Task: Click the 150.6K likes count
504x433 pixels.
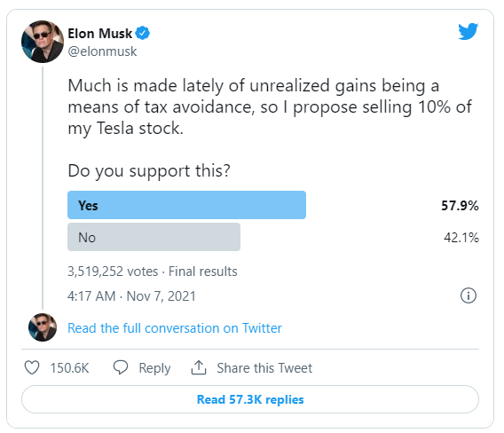Action: (69, 367)
